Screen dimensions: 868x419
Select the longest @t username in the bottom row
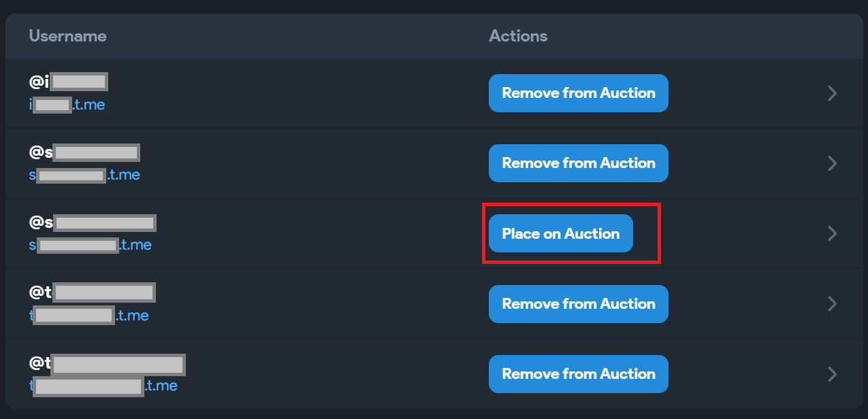[x=107, y=363]
